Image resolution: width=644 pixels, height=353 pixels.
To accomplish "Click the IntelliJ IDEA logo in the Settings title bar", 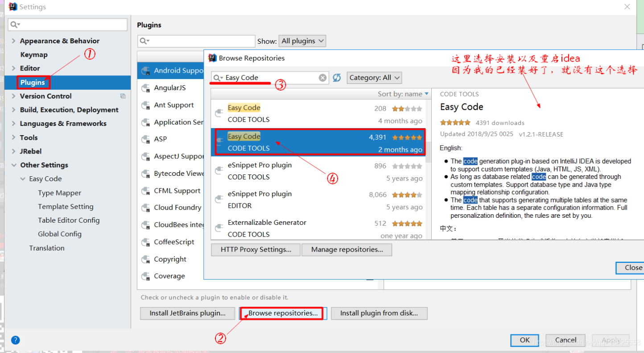I will pos(12,6).
